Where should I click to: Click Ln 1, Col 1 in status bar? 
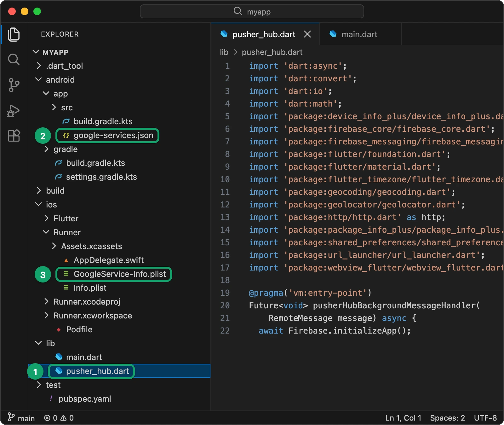403,418
